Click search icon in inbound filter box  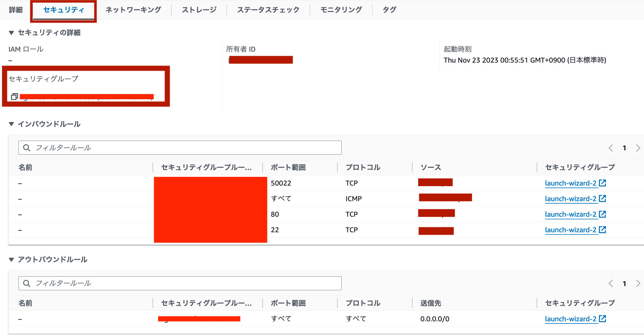[x=27, y=148]
